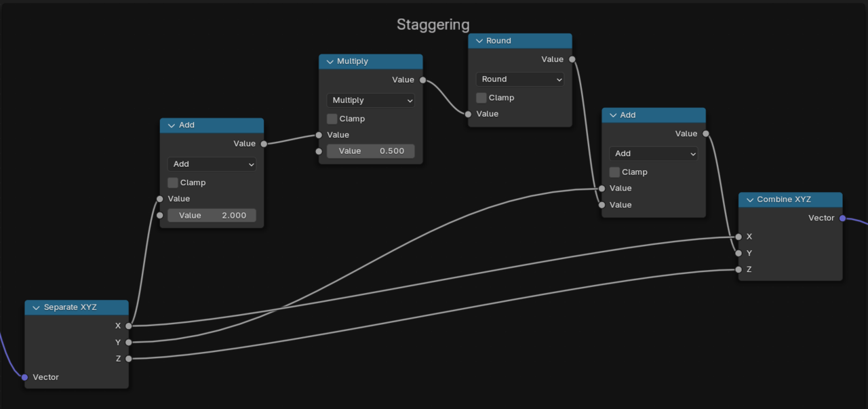Collapse the Combine XYZ node with its chevron
The width and height of the screenshot is (868, 409).
749,199
